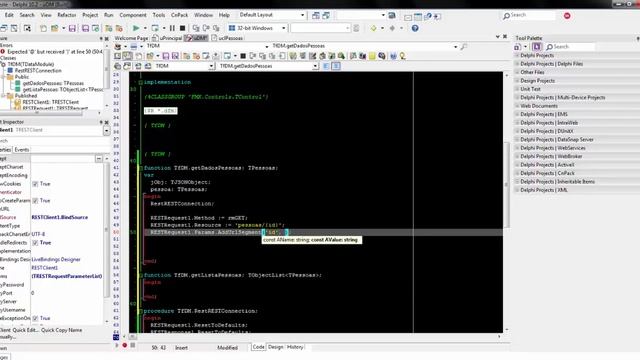Open the Welcome Page tab
Screen dimensions: 640x360
131,38
